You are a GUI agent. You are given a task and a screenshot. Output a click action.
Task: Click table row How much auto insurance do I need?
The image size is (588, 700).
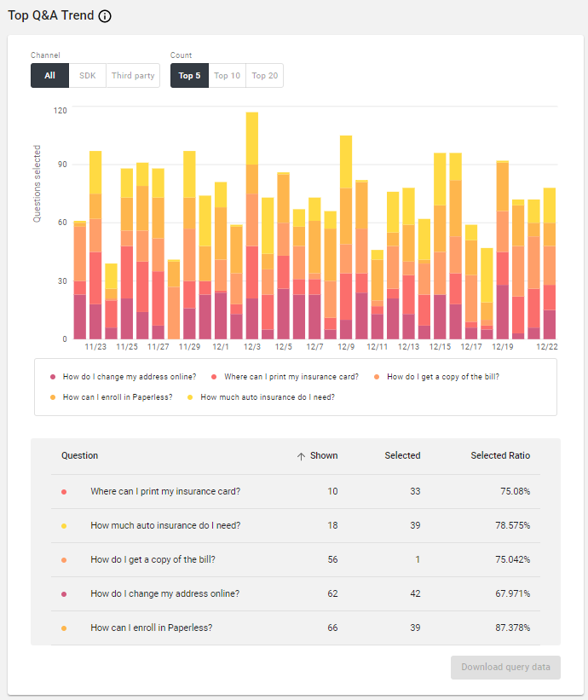click(x=296, y=526)
